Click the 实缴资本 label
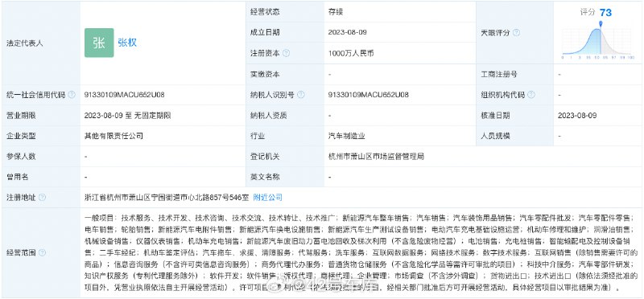The width and height of the screenshot is (644, 299). click(x=265, y=74)
